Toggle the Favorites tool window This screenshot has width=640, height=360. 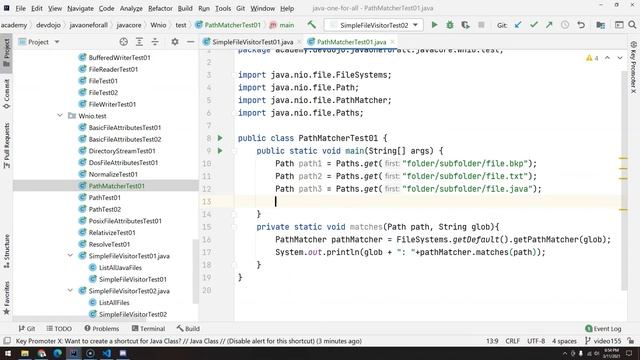click(x=7, y=298)
